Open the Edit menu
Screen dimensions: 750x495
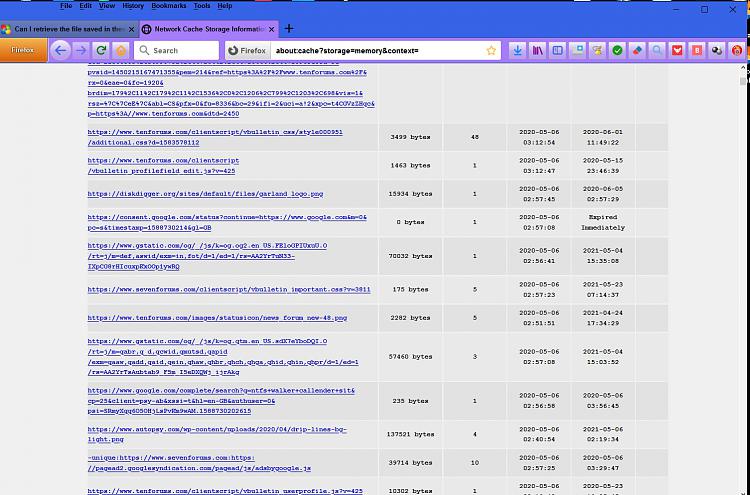[x=86, y=6]
